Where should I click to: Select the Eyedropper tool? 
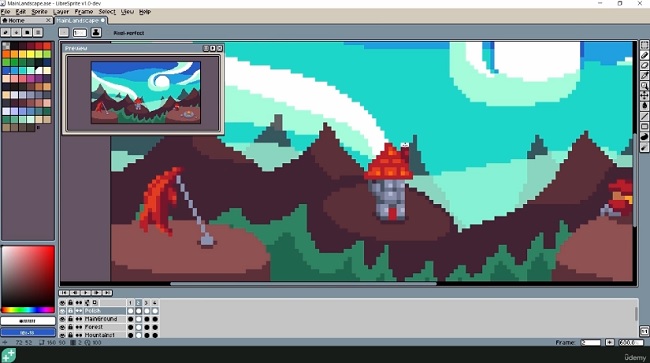click(644, 75)
